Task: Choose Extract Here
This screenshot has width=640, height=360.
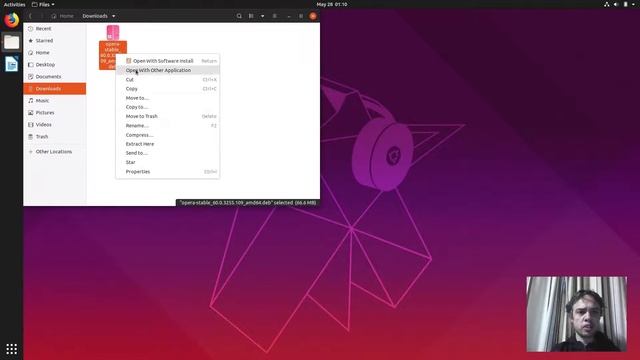Action: [168, 144]
